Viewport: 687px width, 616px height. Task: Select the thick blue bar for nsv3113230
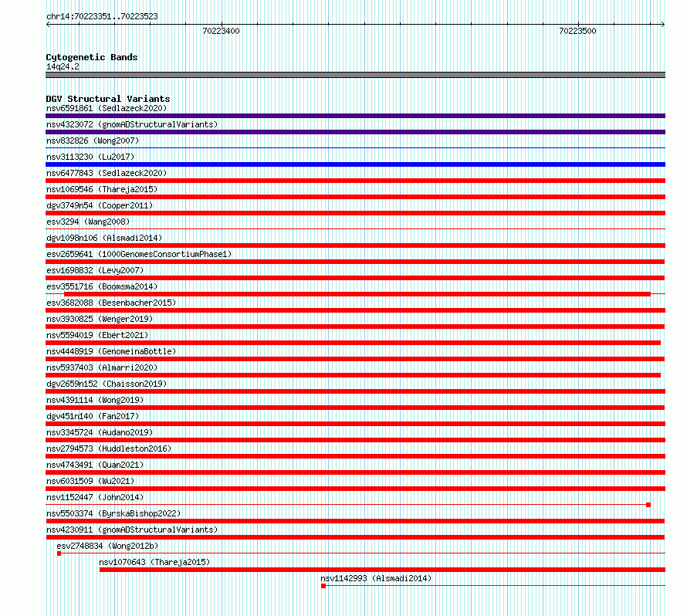[355, 164]
